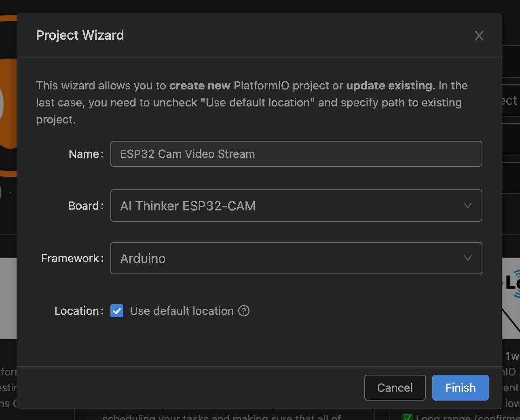Image resolution: width=520 pixels, height=420 pixels.
Task: Show help for default location
Action: [244, 311]
